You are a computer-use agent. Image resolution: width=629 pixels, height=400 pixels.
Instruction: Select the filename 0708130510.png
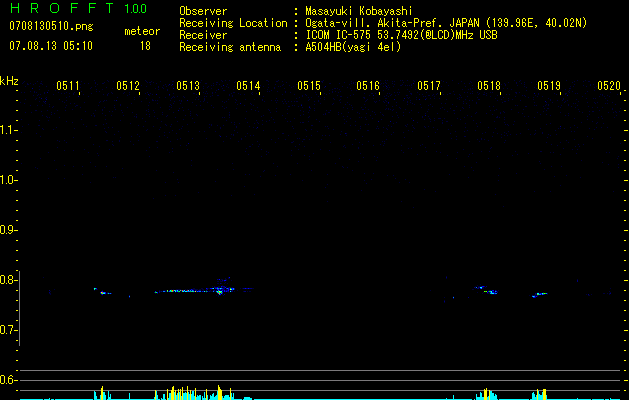51,26
